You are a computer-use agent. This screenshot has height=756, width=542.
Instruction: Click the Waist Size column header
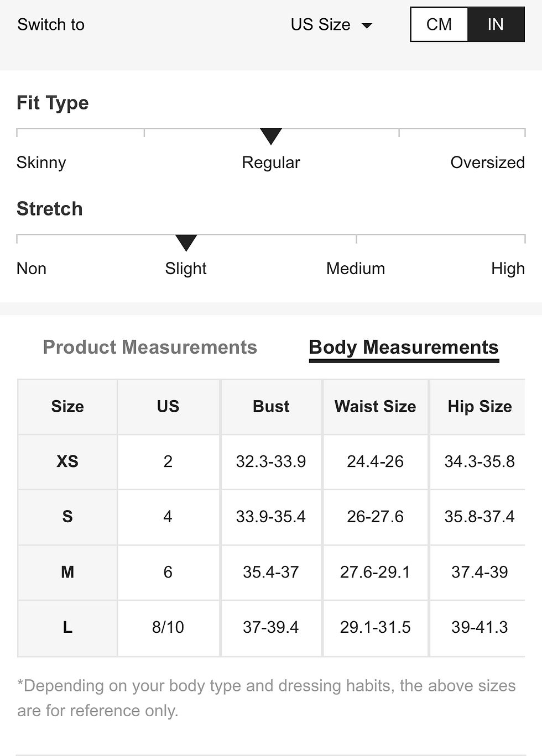tap(376, 406)
